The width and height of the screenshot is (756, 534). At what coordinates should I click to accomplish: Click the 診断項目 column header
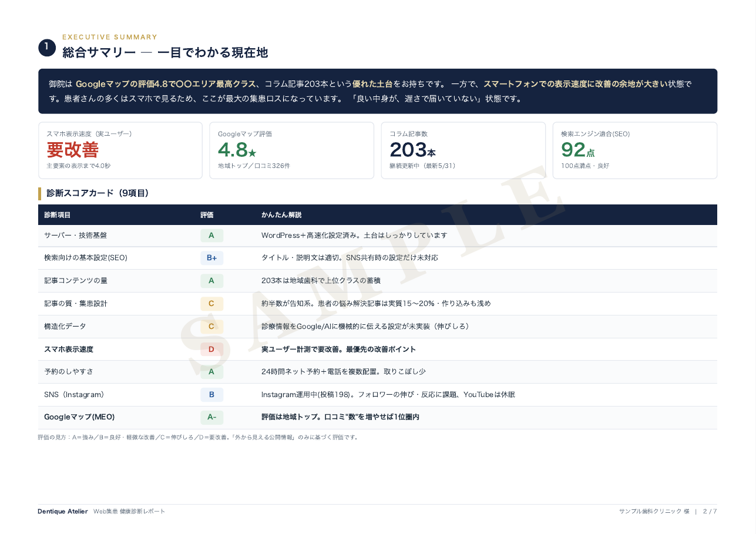point(58,215)
